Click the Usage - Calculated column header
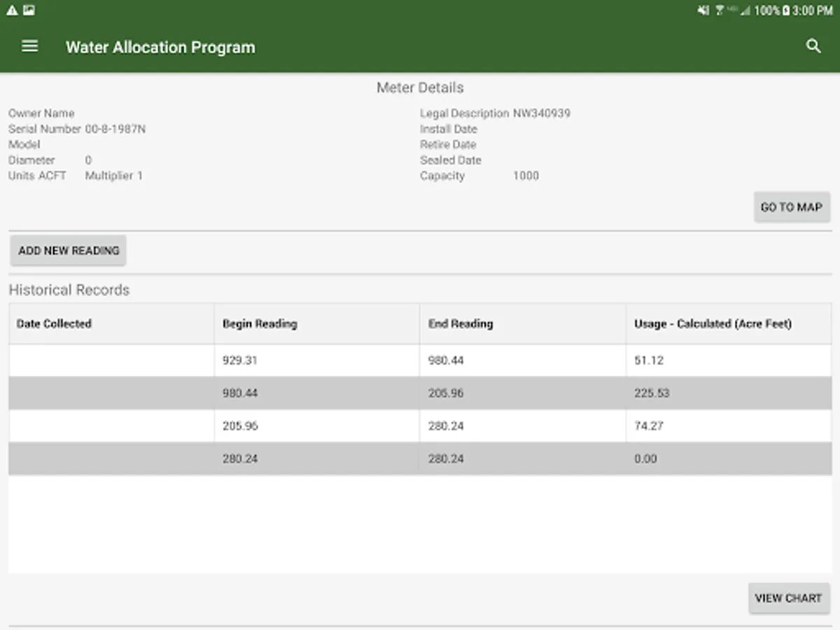Image resolution: width=840 pixels, height=630 pixels. point(713,323)
